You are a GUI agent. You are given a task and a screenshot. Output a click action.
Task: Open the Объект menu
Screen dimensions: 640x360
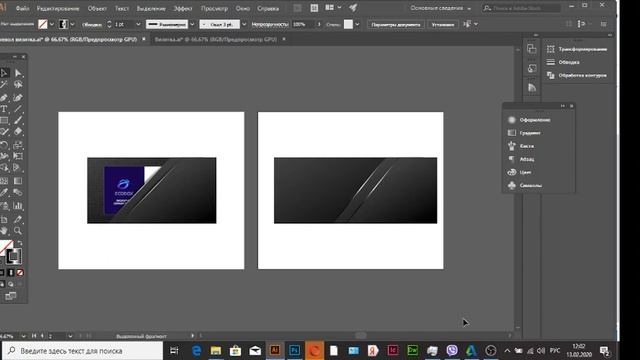(97, 8)
